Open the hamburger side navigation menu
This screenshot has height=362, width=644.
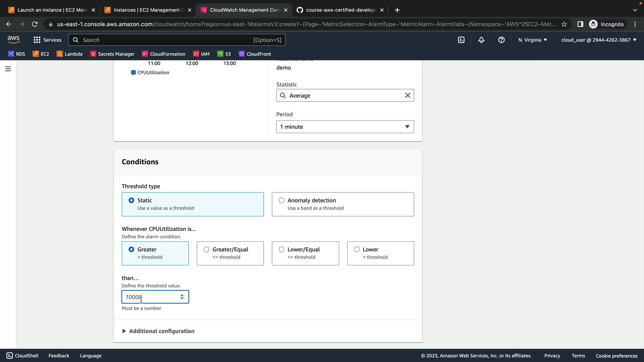coord(8,69)
